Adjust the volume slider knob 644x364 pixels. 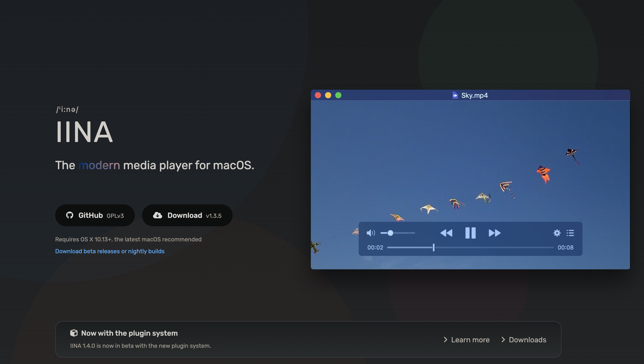390,233
